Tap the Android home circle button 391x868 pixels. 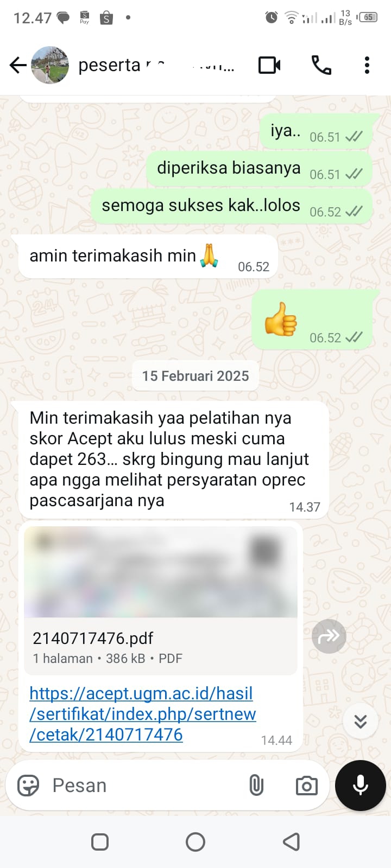(x=195, y=842)
